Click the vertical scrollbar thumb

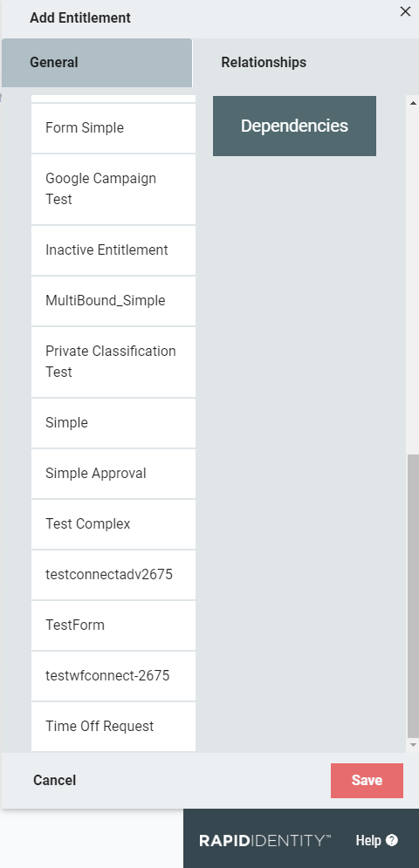(413, 596)
